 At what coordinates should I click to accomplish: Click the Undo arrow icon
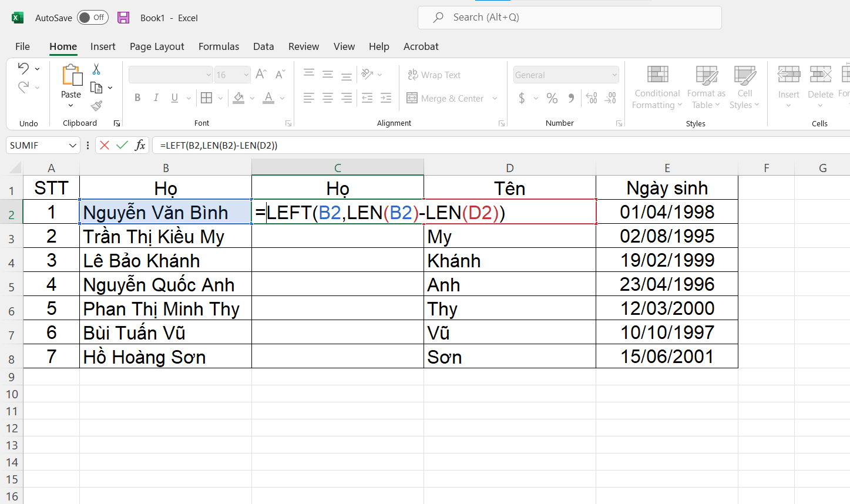pos(23,68)
